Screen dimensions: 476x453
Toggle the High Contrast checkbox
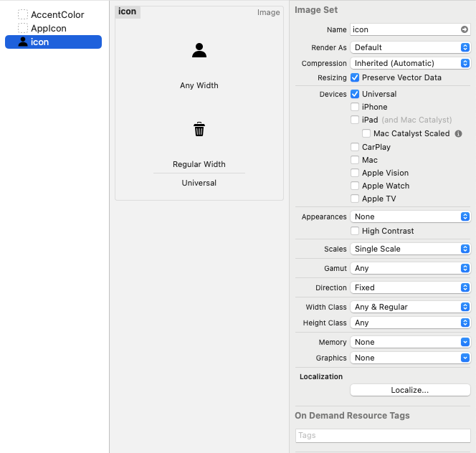coord(355,231)
